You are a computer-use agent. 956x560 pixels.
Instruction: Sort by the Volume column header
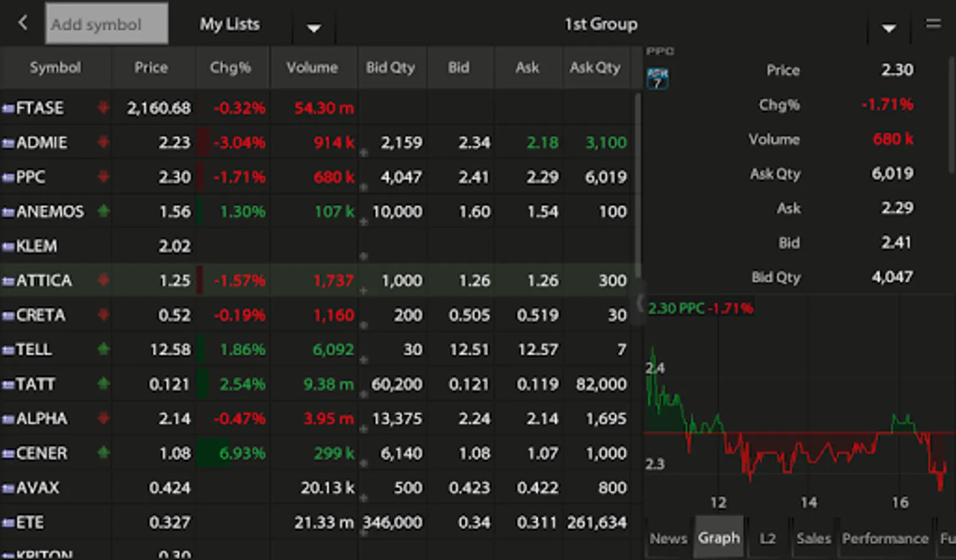pos(312,67)
